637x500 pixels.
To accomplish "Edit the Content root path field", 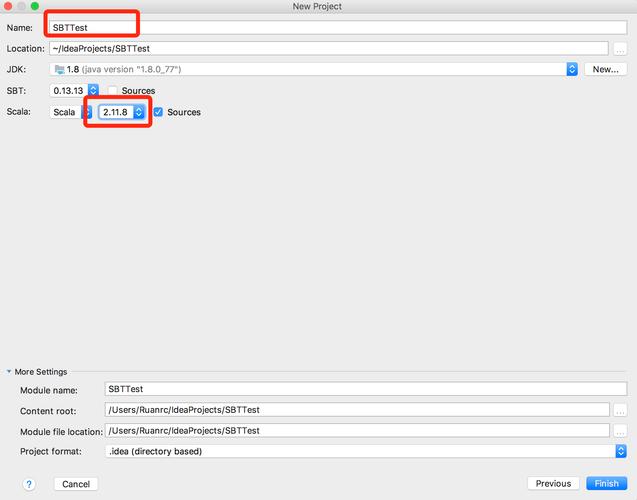I will click(357, 410).
